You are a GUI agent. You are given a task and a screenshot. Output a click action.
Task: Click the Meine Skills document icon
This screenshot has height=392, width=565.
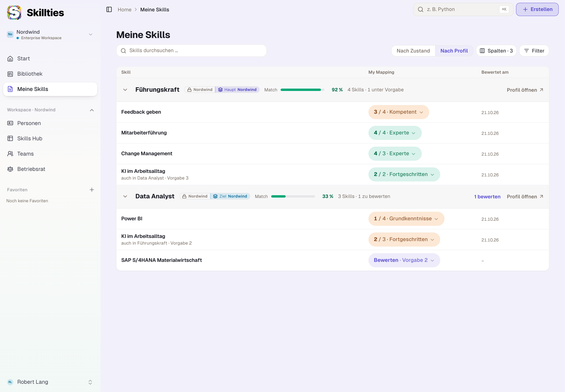point(10,89)
